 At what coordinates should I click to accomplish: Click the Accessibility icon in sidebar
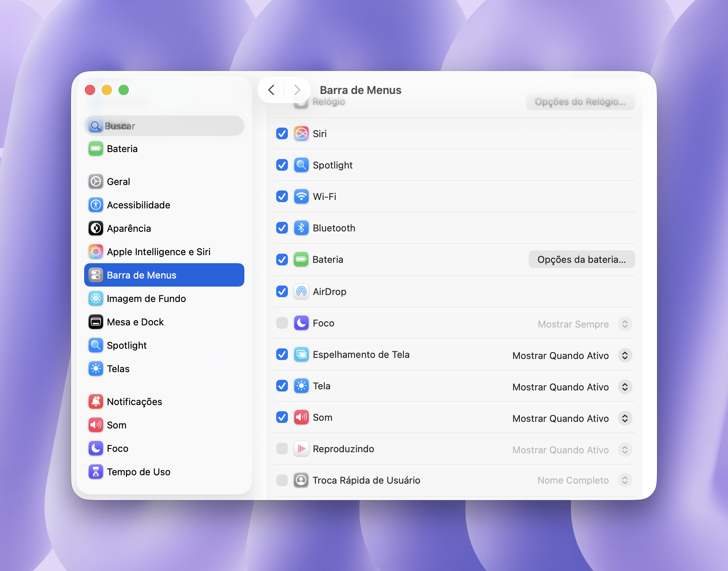(x=96, y=205)
